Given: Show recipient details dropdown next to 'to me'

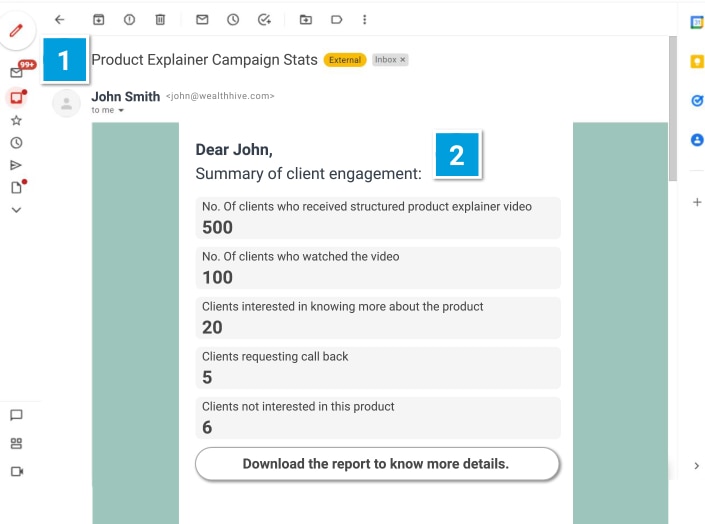Looking at the screenshot, I should [x=121, y=110].
